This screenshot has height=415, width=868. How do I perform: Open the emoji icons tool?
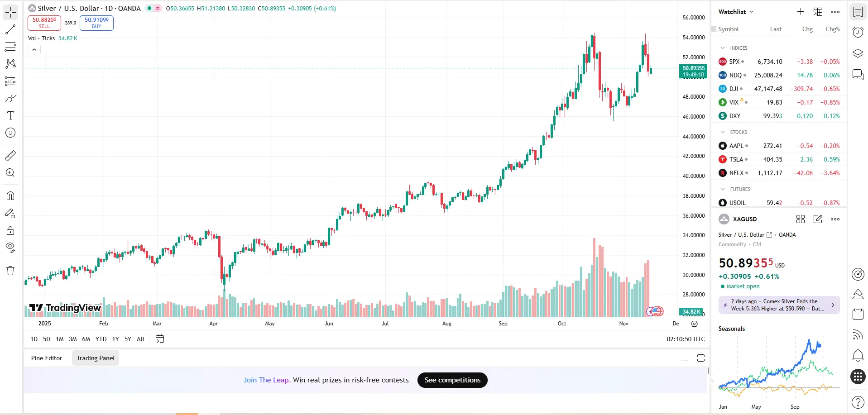10,133
